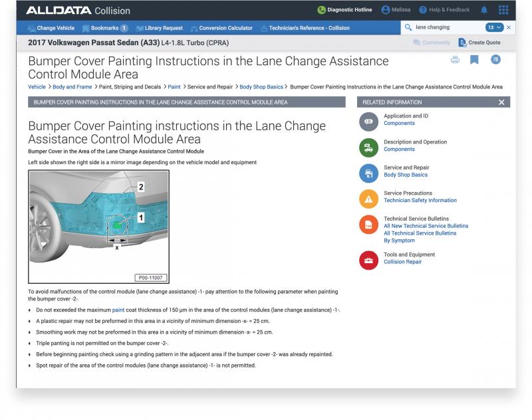Open the Melissa user account menu
Image resolution: width=532 pixels, height=420 pixels.
[x=396, y=10]
